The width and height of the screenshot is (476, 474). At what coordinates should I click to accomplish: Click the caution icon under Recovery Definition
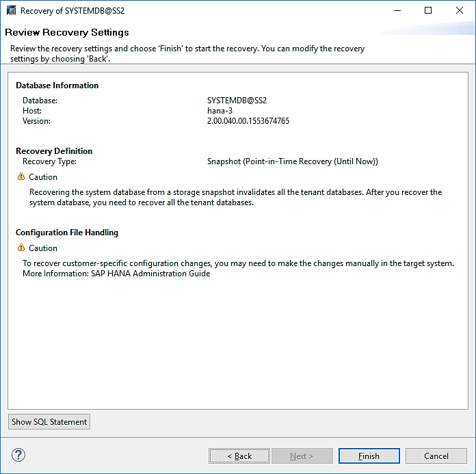(21, 176)
